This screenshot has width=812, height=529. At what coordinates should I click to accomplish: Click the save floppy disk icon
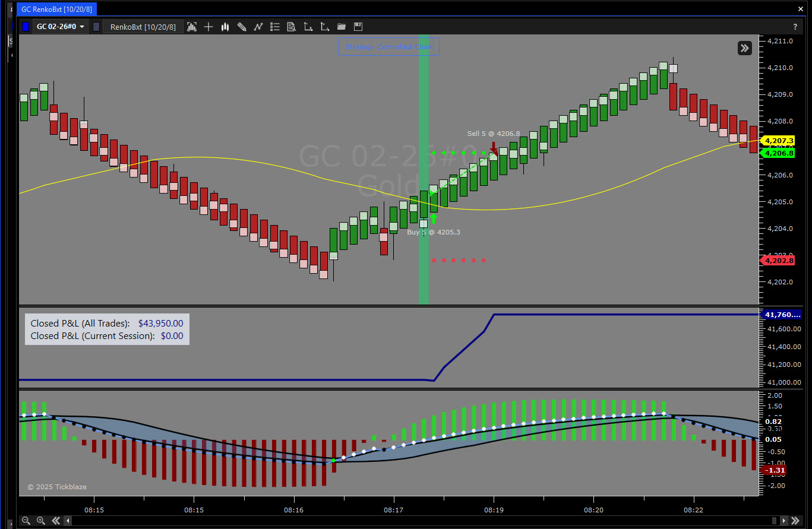coord(358,27)
